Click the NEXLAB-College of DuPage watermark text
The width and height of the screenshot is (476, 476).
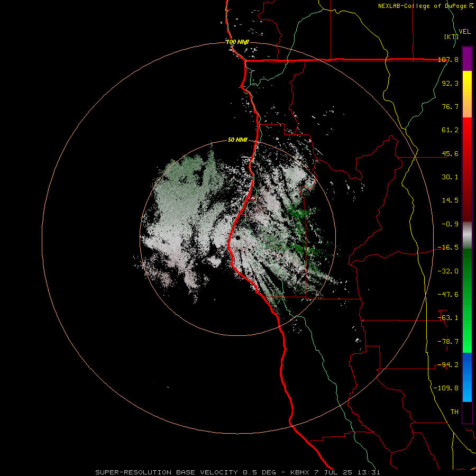425,6
